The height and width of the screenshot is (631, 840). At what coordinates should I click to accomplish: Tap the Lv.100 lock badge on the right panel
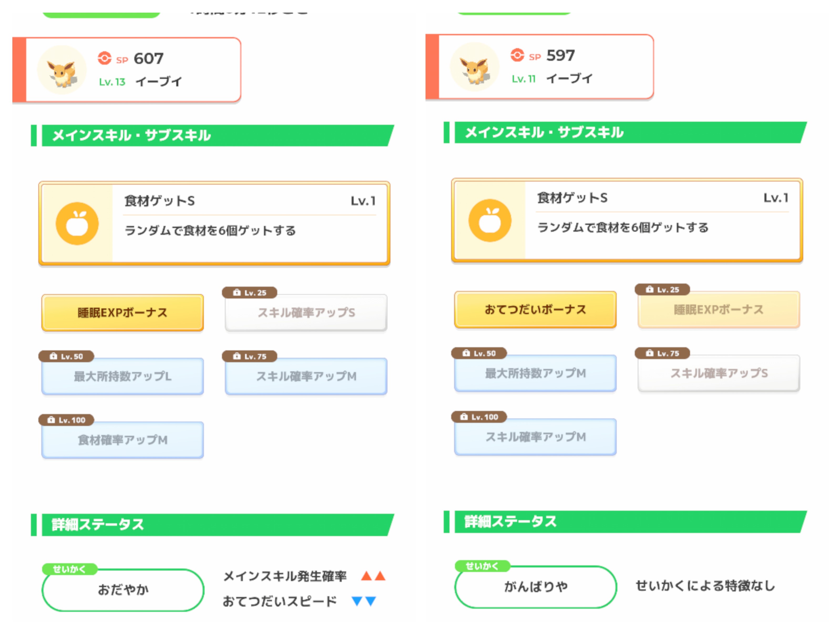(479, 417)
